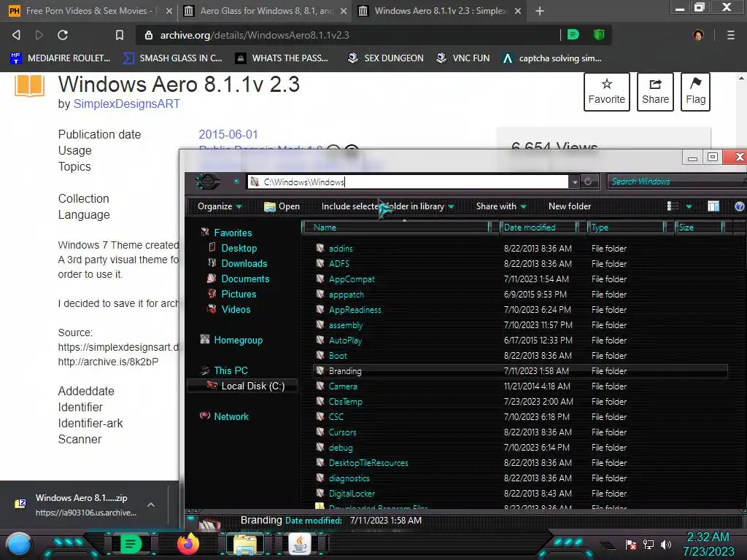The image size is (747, 560).
Task: Refresh the Explorer folder view
Action: [589, 182]
